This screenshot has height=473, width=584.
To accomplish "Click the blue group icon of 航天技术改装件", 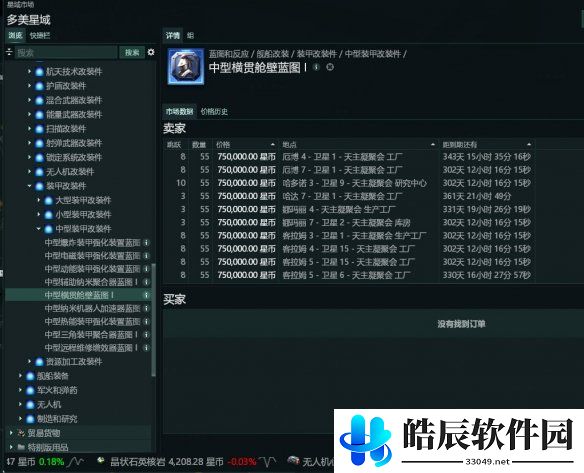I will coord(39,72).
